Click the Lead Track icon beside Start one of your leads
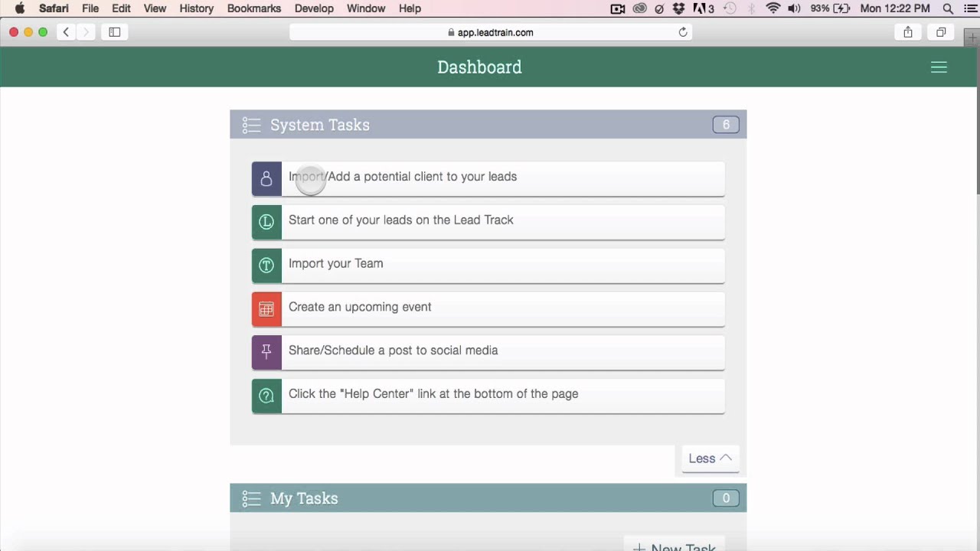 (266, 222)
